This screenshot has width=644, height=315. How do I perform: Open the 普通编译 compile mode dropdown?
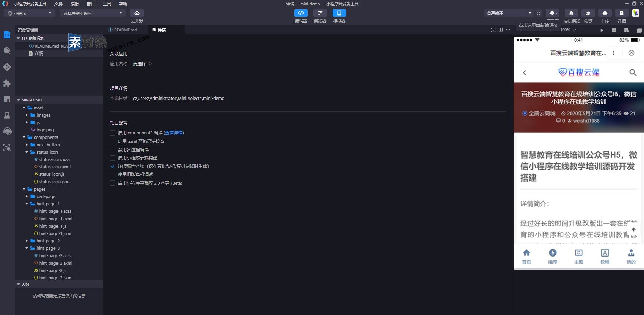(509, 13)
